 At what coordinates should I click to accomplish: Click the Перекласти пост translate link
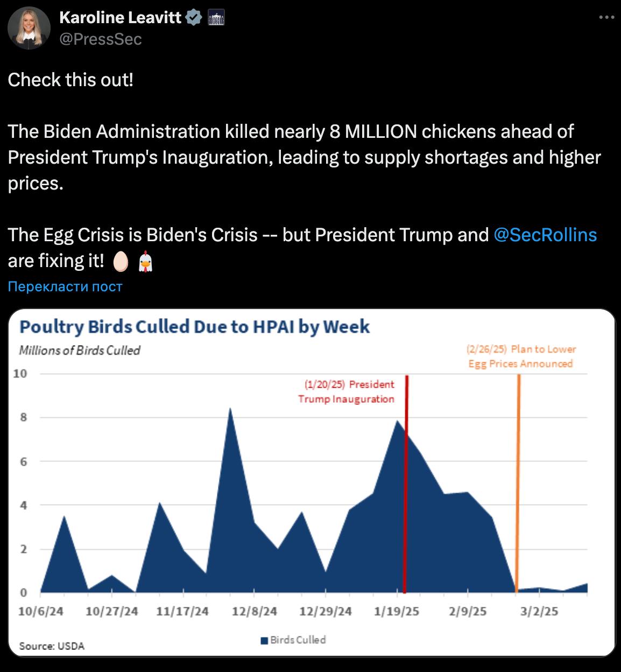tap(65, 286)
